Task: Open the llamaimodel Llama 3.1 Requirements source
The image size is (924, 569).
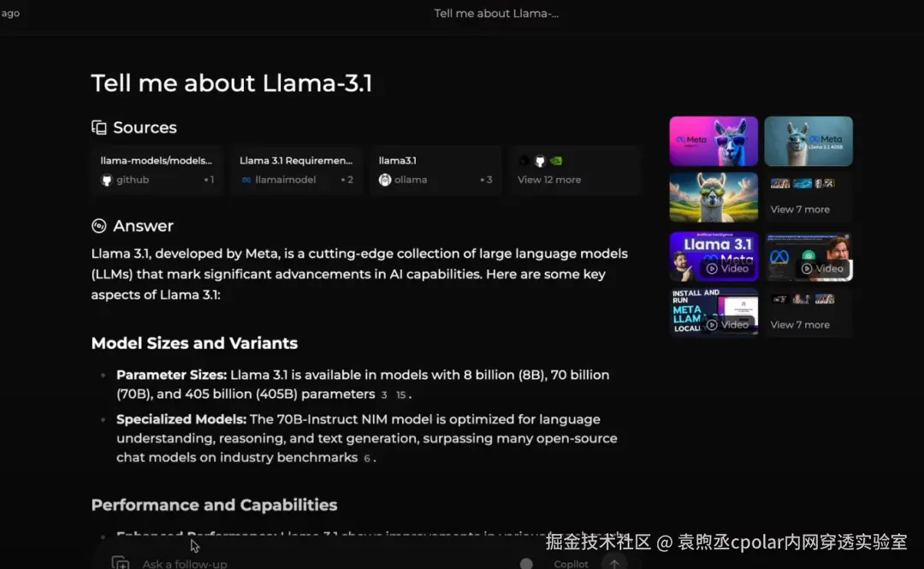Action: [x=296, y=170]
